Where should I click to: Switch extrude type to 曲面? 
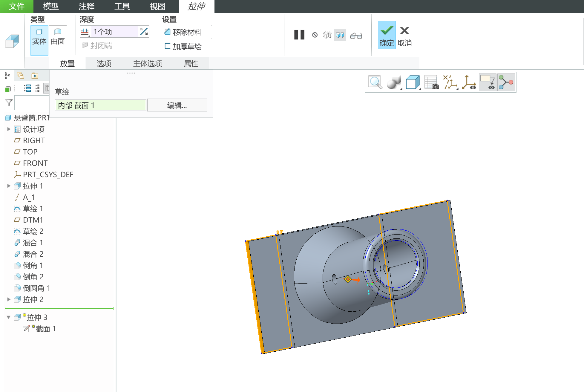click(x=58, y=37)
